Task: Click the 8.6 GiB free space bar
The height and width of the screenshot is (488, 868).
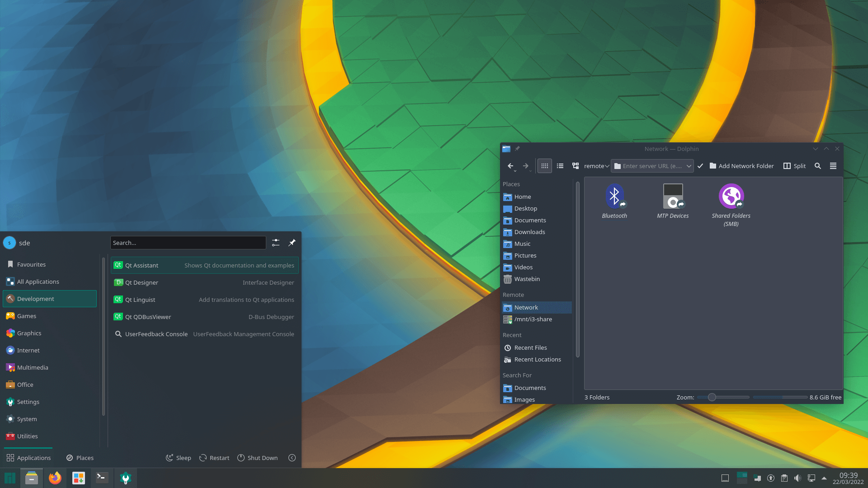Action: click(780, 398)
